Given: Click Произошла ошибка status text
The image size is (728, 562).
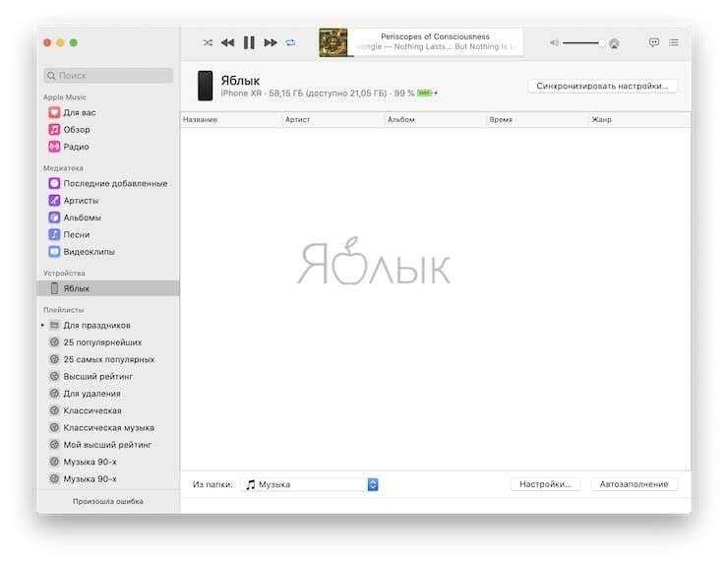Looking at the screenshot, I should (107, 501).
